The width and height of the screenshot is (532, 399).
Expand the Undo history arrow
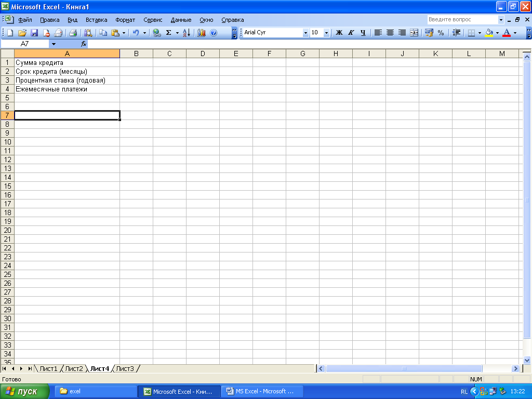coord(144,33)
